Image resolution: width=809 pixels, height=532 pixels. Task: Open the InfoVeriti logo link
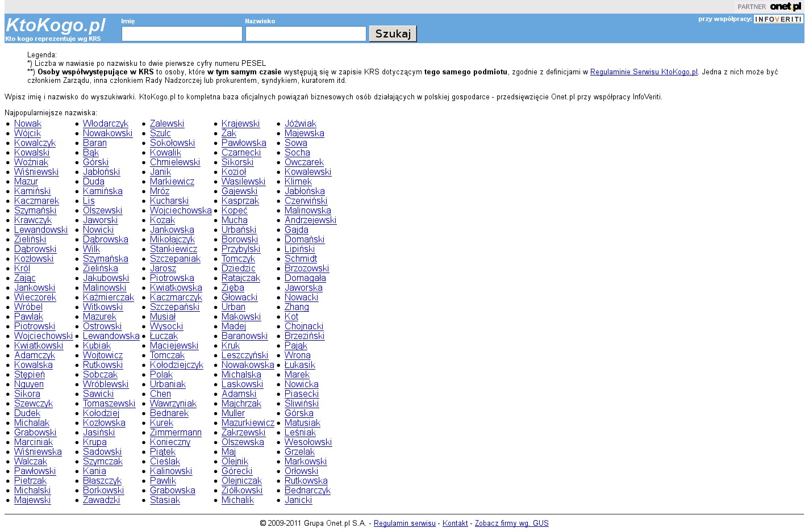[x=778, y=19]
